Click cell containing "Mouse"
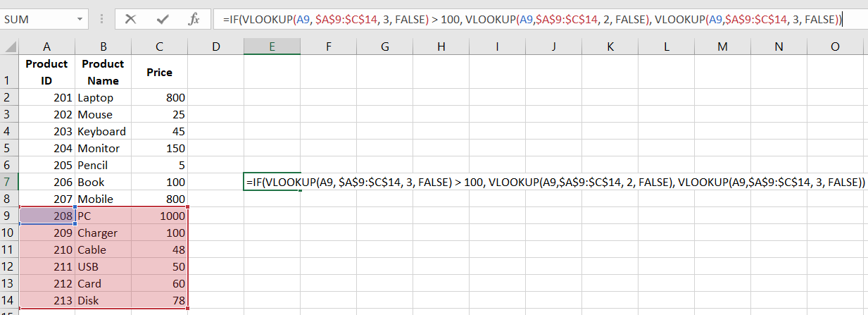The image size is (868, 315). [103, 114]
